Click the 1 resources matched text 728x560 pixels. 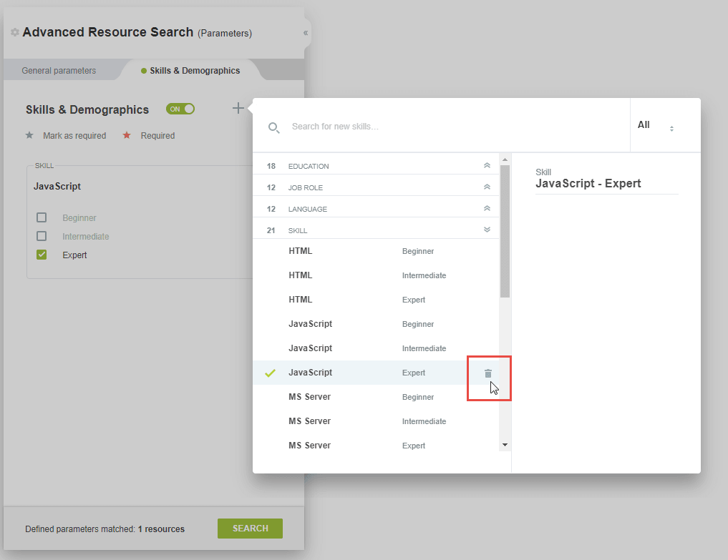click(x=161, y=529)
